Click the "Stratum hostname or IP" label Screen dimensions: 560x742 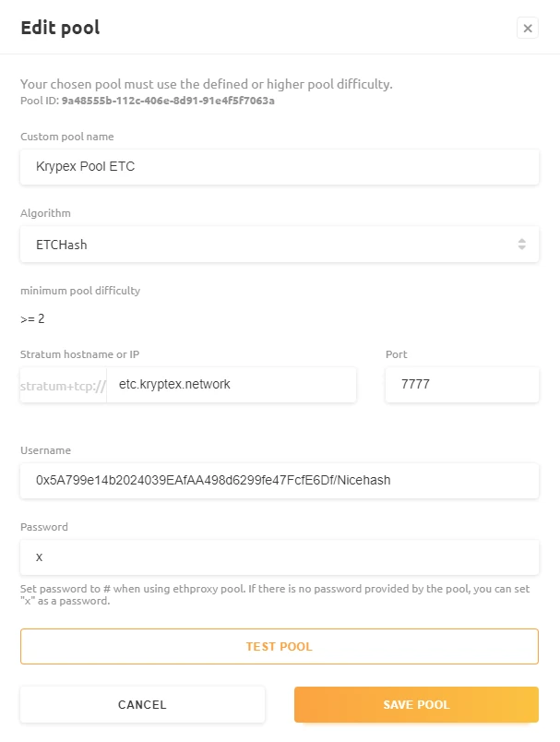(x=79, y=354)
